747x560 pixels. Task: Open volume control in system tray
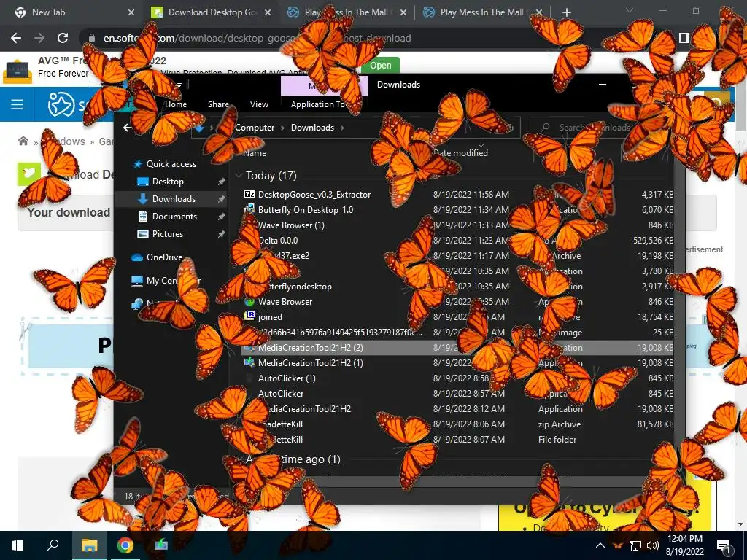click(x=653, y=545)
